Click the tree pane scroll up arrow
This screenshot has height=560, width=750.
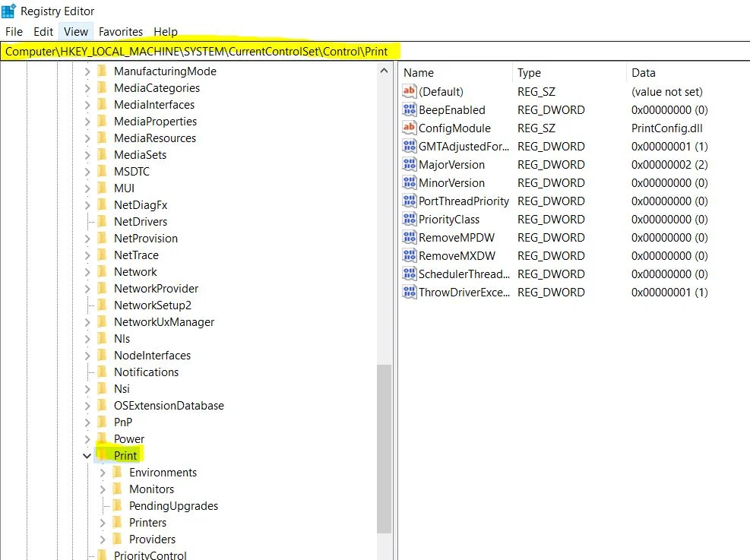coord(384,71)
